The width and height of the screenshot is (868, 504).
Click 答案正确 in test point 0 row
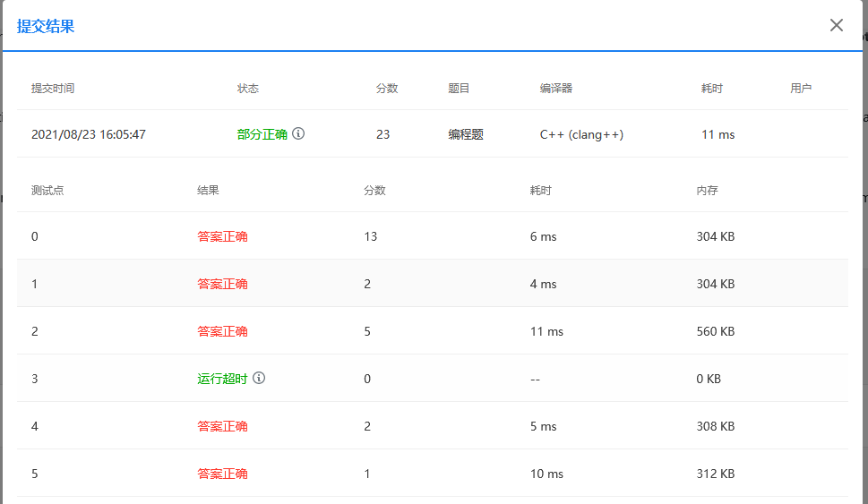click(x=222, y=237)
